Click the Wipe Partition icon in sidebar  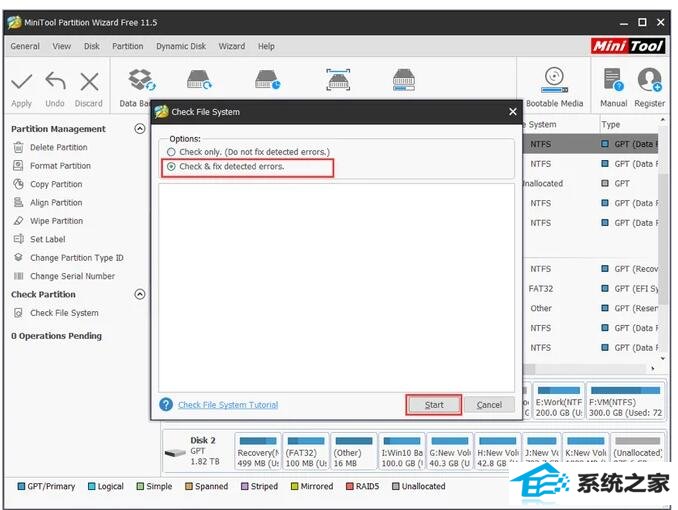18,221
